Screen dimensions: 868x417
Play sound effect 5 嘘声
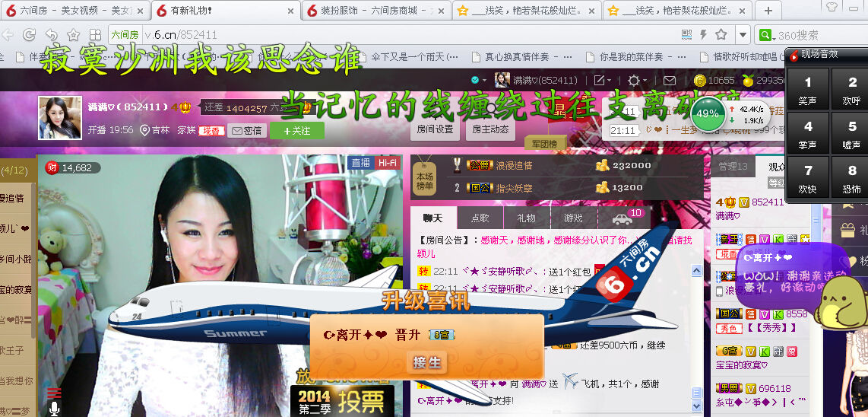[851, 133]
